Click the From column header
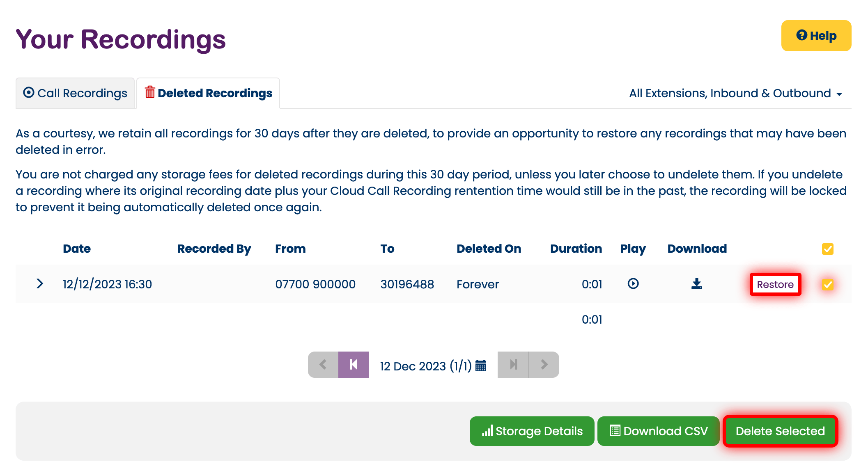Viewport: 868px width, 466px height. [x=290, y=249]
